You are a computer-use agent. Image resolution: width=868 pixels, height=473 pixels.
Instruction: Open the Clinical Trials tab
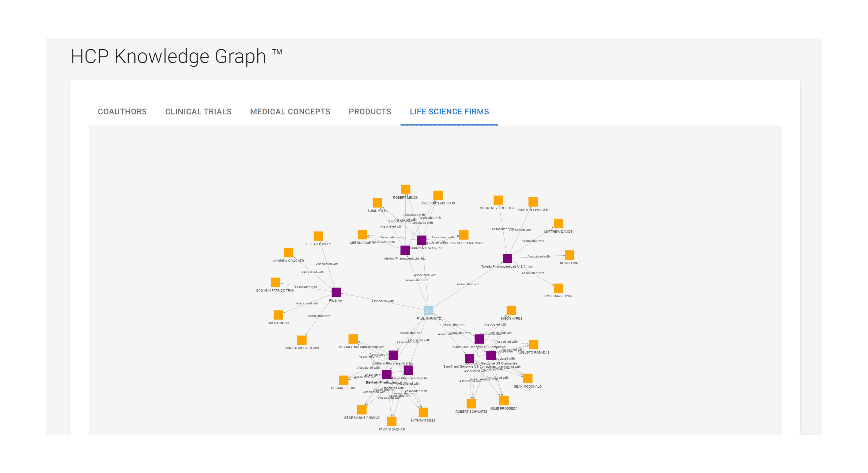(x=198, y=111)
